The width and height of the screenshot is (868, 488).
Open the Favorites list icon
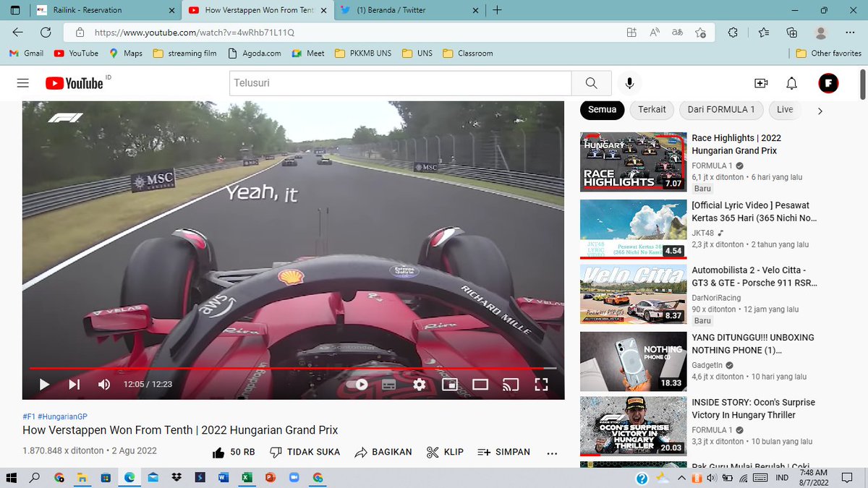pos(765,33)
